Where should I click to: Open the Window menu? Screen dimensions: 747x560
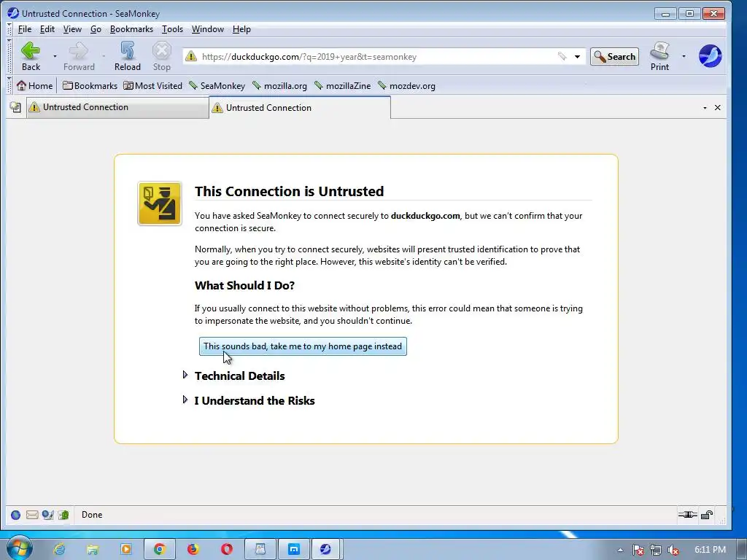point(208,29)
